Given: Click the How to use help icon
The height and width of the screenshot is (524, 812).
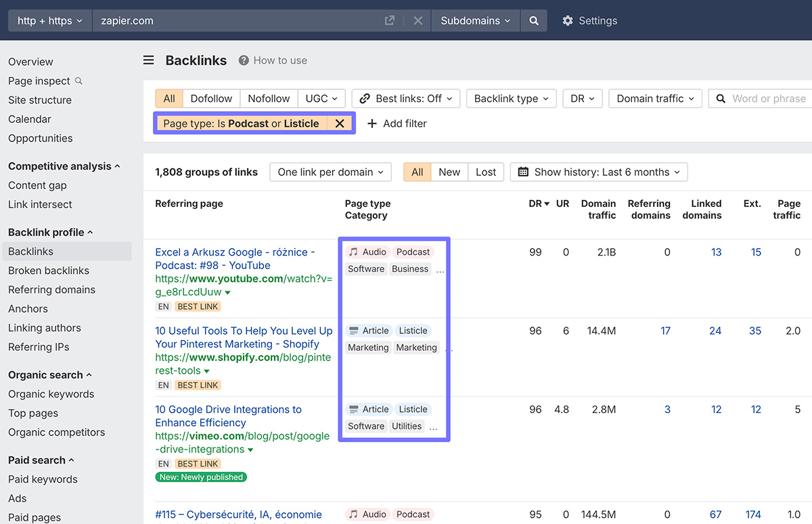Looking at the screenshot, I should click(244, 60).
